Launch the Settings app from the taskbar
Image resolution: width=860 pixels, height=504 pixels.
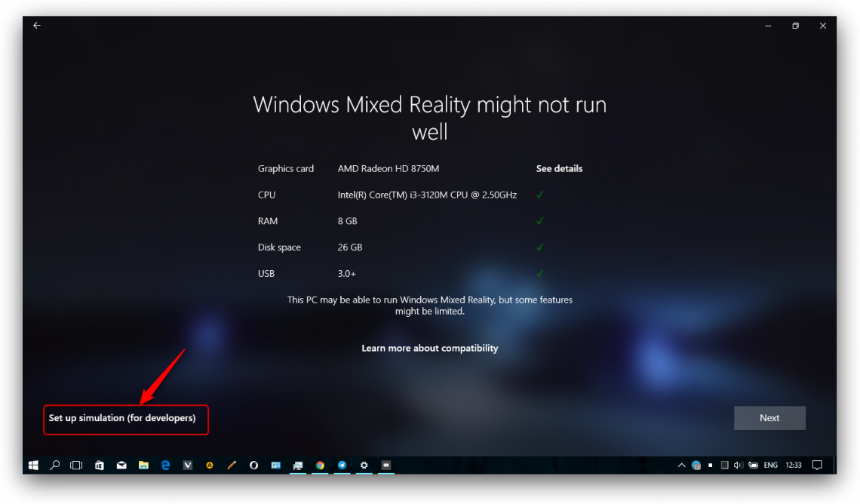364,465
